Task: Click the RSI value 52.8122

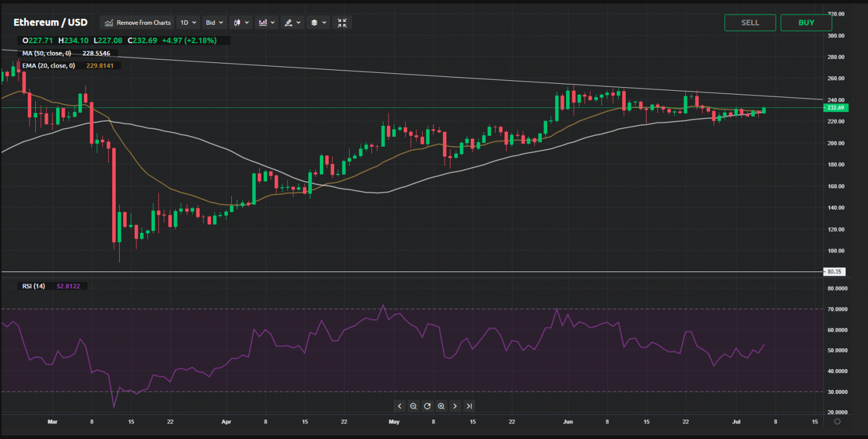Action: pos(68,286)
